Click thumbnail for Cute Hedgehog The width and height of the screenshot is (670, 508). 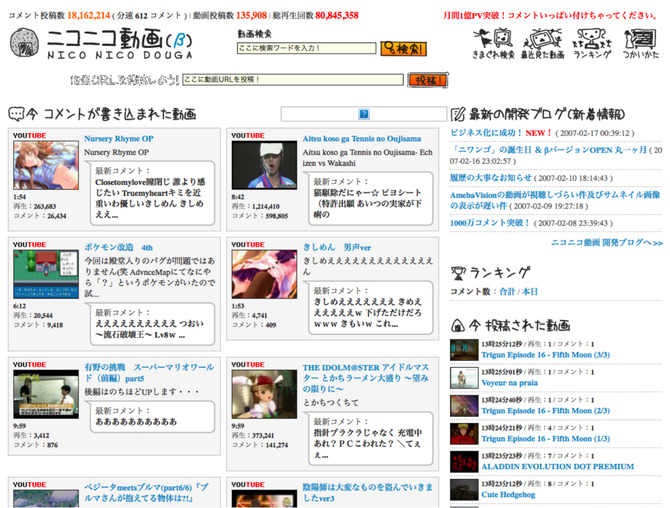pyautogui.click(x=464, y=490)
